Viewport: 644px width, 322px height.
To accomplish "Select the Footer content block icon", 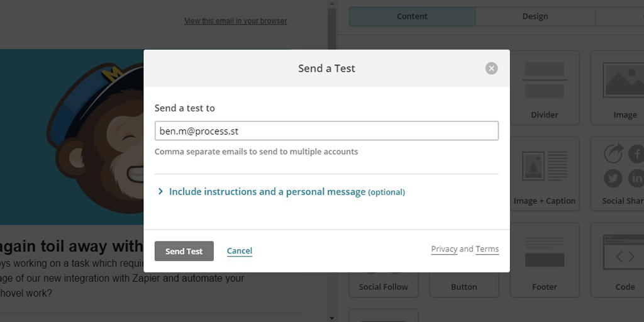I will 545,252.
